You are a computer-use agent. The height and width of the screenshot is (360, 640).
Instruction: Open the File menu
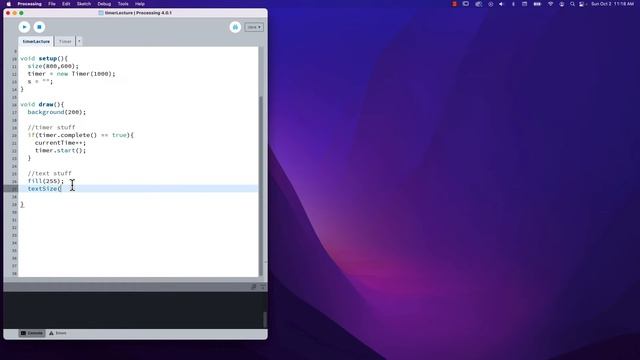click(x=52, y=4)
